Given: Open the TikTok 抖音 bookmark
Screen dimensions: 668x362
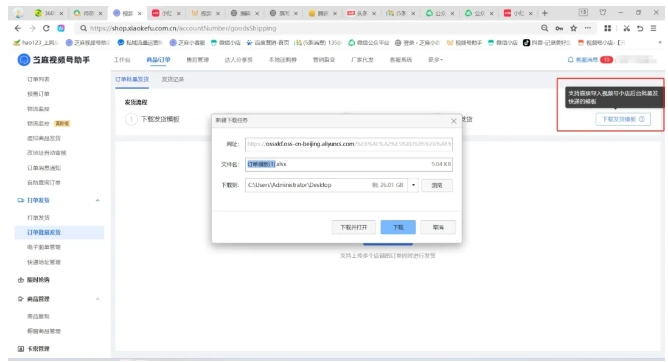Looking at the screenshot, I should click(546, 43).
